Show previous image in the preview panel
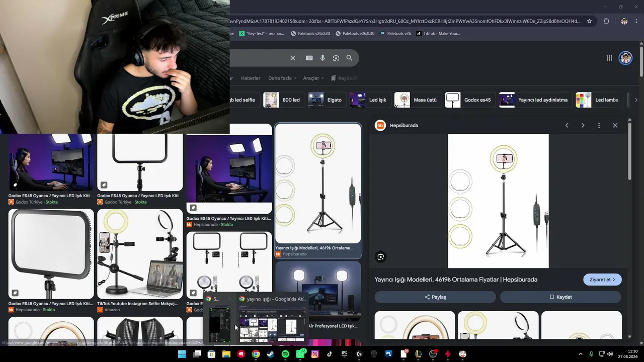 (x=567, y=125)
